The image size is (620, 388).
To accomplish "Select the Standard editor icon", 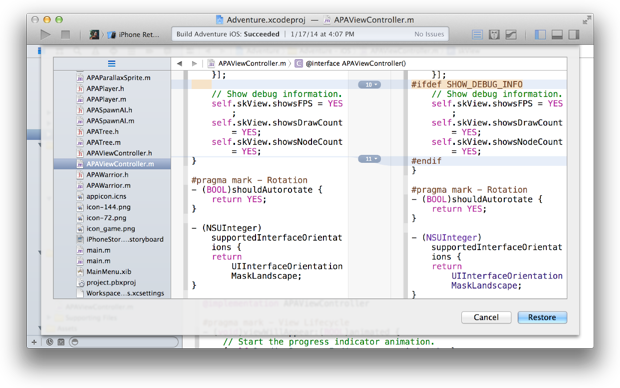I will (x=477, y=34).
